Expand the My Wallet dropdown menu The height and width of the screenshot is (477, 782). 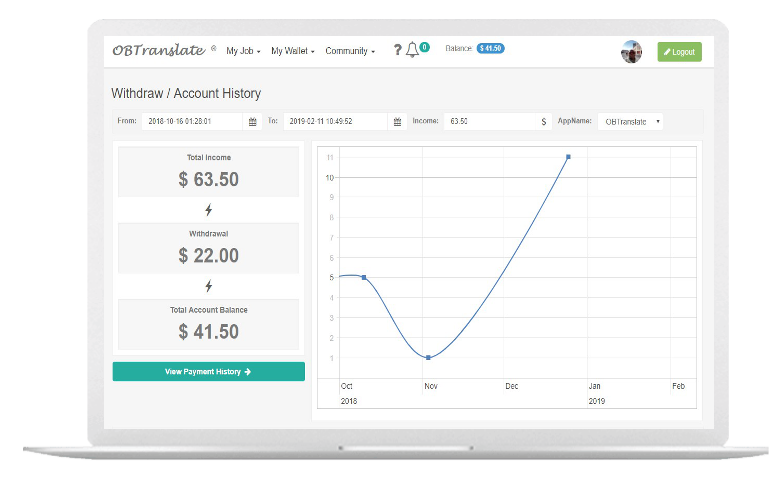pyautogui.click(x=292, y=51)
